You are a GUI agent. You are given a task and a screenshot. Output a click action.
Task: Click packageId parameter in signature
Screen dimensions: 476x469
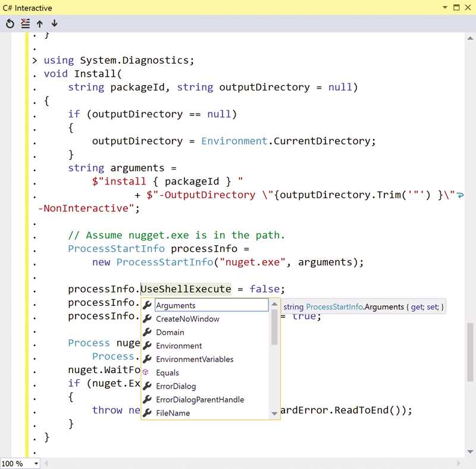point(137,87)
